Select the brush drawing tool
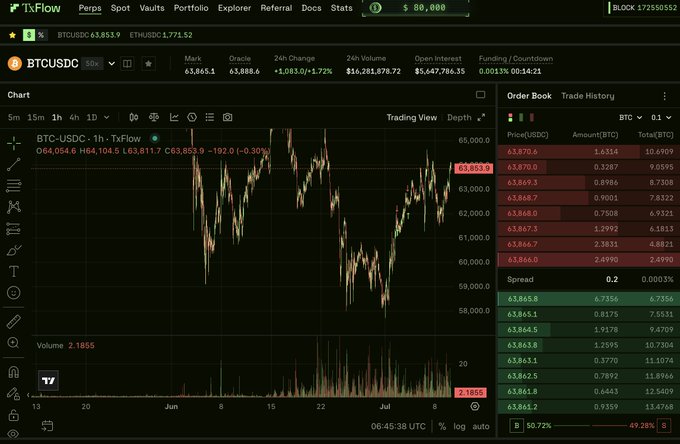This screenshot has height=444, width=680. pos(14,250)
